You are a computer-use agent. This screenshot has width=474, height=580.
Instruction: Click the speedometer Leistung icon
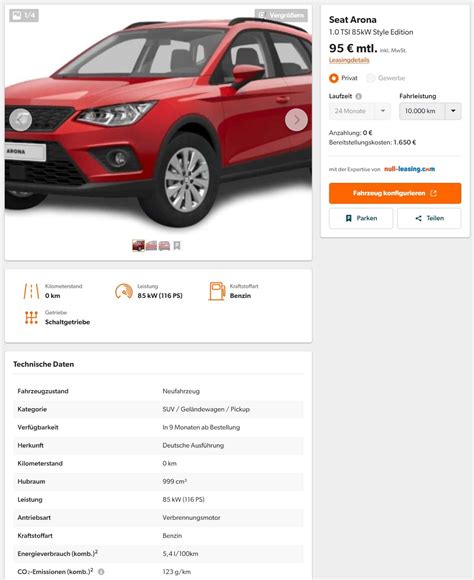[x=124, y=291]
